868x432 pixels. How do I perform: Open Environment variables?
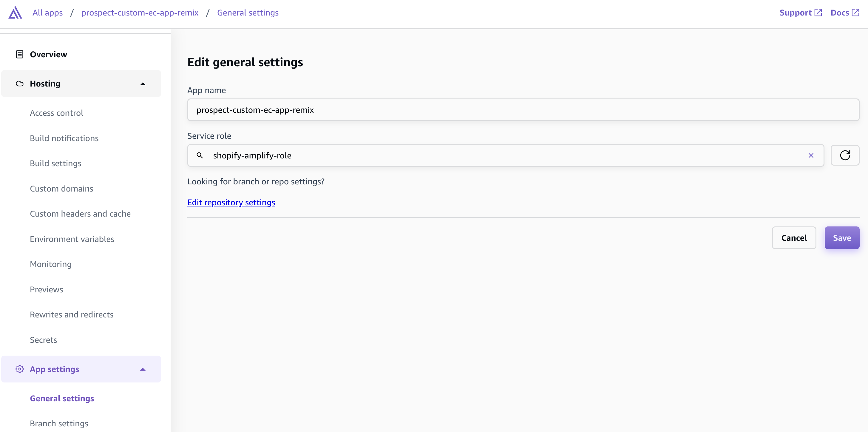(x=72, y=239)
